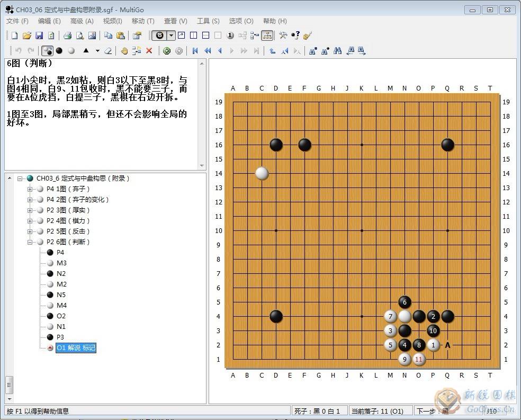Screen dimensions: 521x420
Task: Select the eraser tool icon
Action: coord(108,51)
